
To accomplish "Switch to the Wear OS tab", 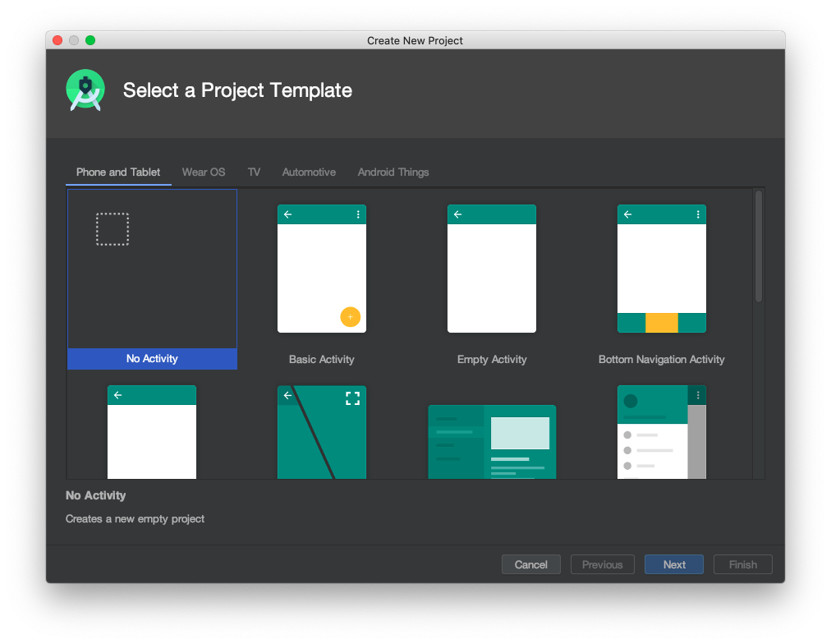I will pos(204,172).
